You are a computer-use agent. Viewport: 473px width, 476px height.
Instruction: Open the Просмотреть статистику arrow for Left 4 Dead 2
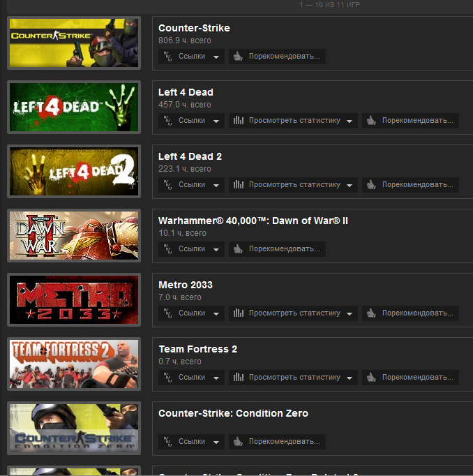point(350,186)
